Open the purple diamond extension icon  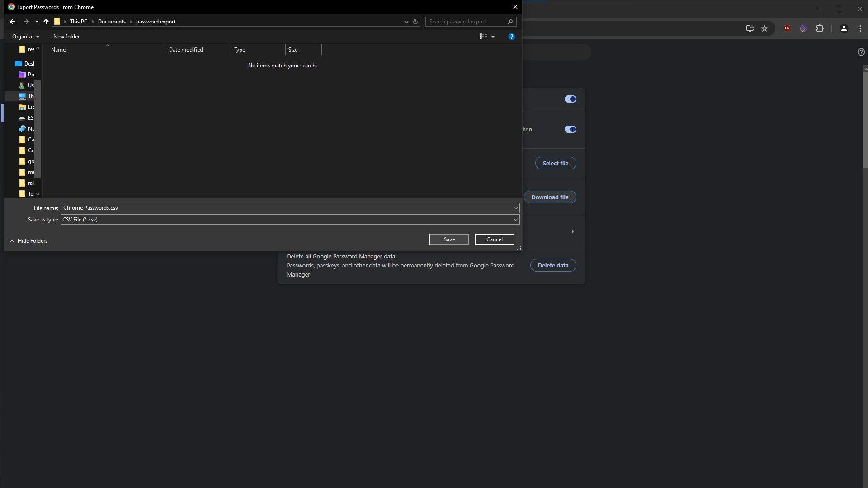[803, 28]
